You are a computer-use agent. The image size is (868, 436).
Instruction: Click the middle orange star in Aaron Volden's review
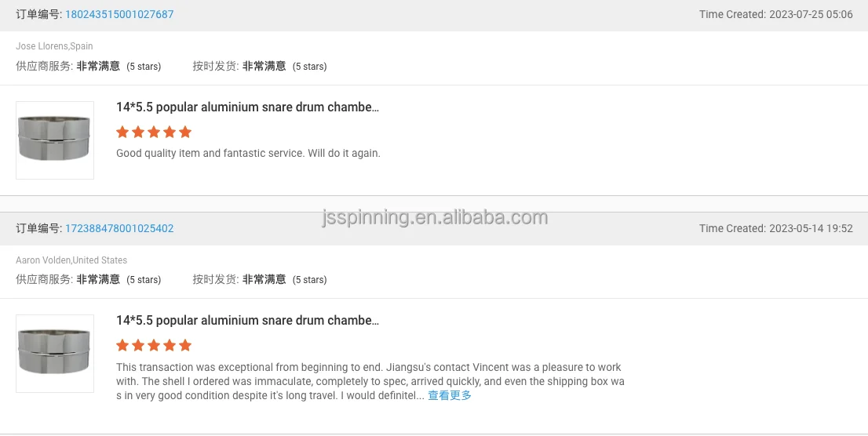[154, 345]
